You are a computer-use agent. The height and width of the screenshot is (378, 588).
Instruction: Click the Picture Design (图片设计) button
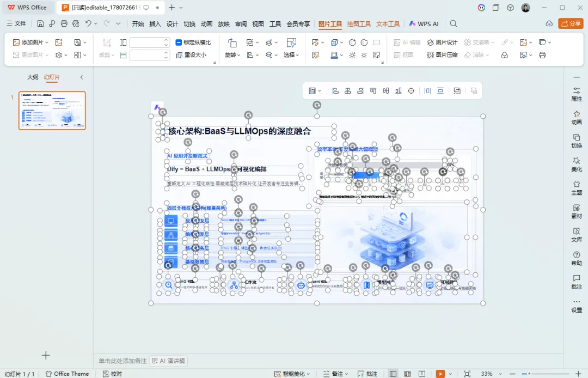pyautogui.click(x=443, y=42)
